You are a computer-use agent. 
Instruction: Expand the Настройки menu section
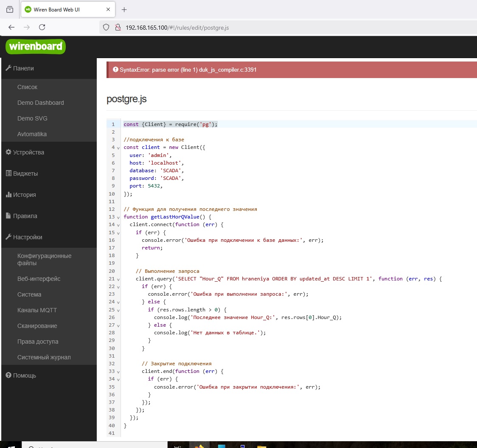tap(28, 237)
